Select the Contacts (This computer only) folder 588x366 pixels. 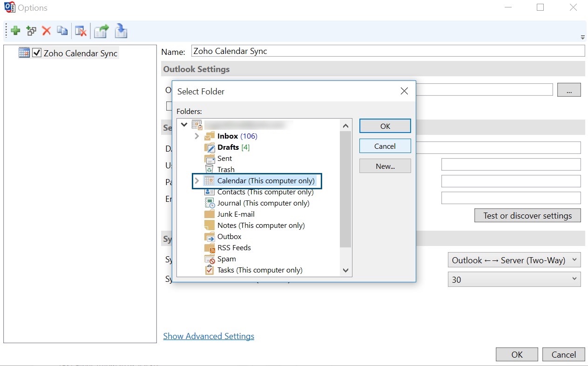click(x=265, y=192)
